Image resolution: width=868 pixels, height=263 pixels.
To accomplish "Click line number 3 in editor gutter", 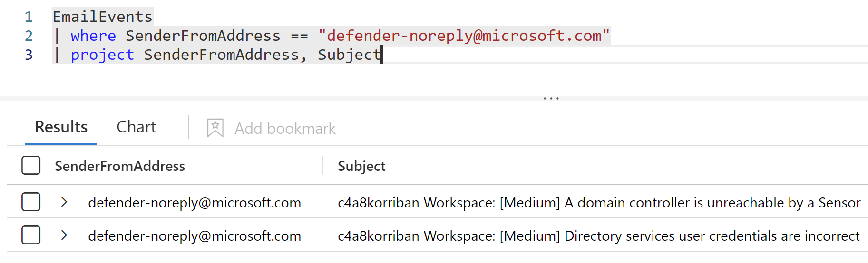I will click(x=29, y=55).
